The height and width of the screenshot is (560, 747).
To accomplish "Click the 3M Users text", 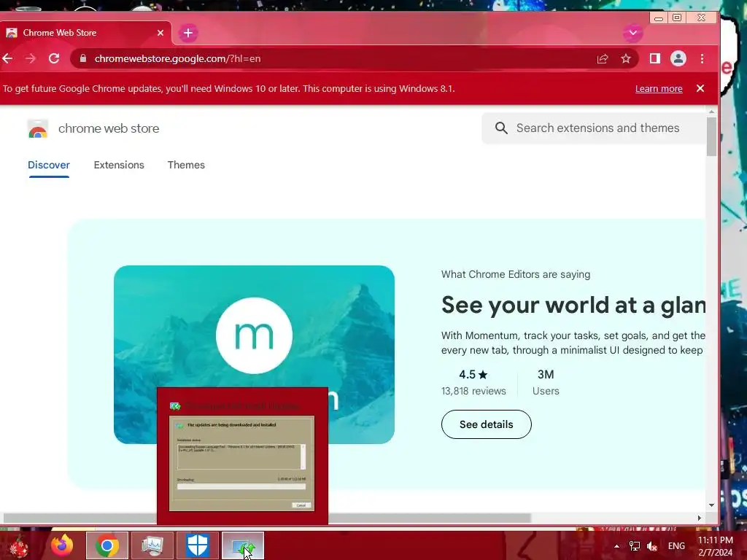I will click(546, 382).
